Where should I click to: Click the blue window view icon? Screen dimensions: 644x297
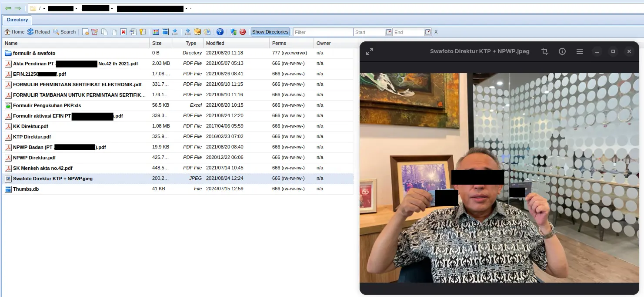(x=165, y=32)
